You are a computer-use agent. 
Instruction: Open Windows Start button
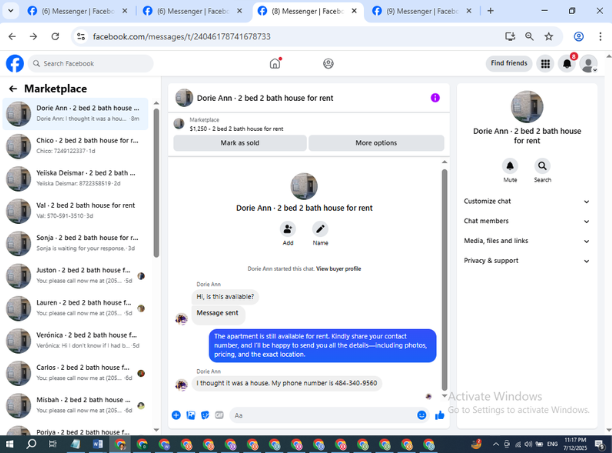[9, 444]
